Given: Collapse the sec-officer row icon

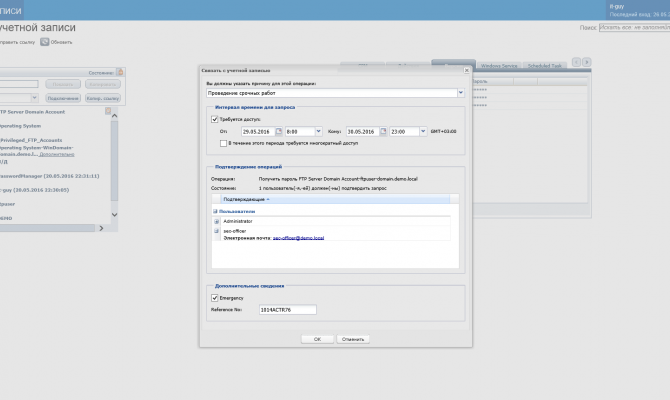Looking at the screenshot, I should [217, 231].
